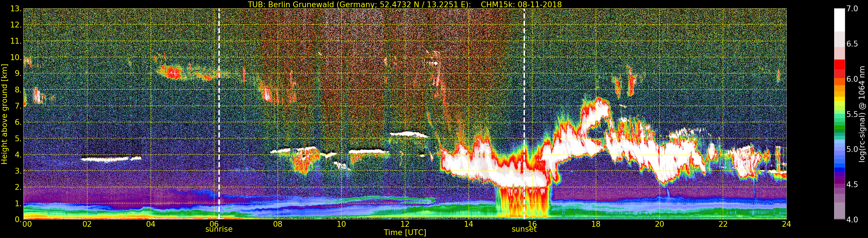868x238 pixels.
Task: Click the gray segment at the colorbar bottom
Action: tap(839, 210)
